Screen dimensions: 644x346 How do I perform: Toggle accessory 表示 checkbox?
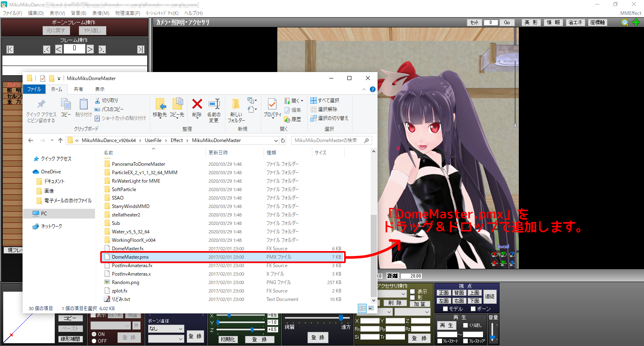pyautogui.click(x=412, y=292)
